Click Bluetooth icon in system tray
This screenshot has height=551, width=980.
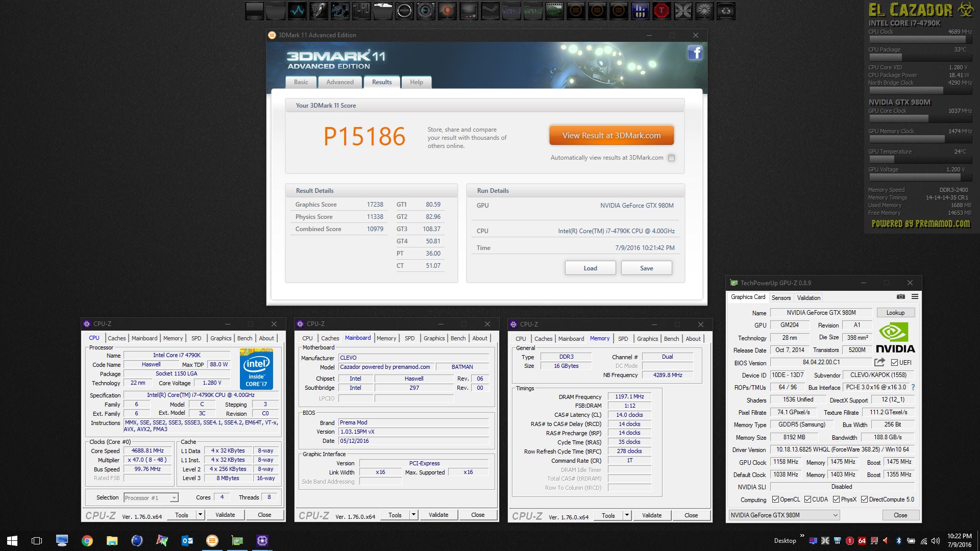pos(899,541)
